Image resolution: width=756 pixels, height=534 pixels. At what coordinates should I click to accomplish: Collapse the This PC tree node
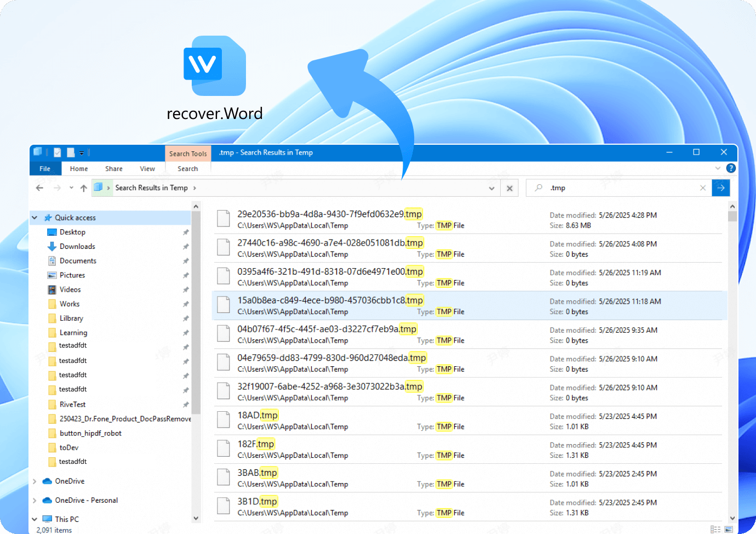coord(35,519)
